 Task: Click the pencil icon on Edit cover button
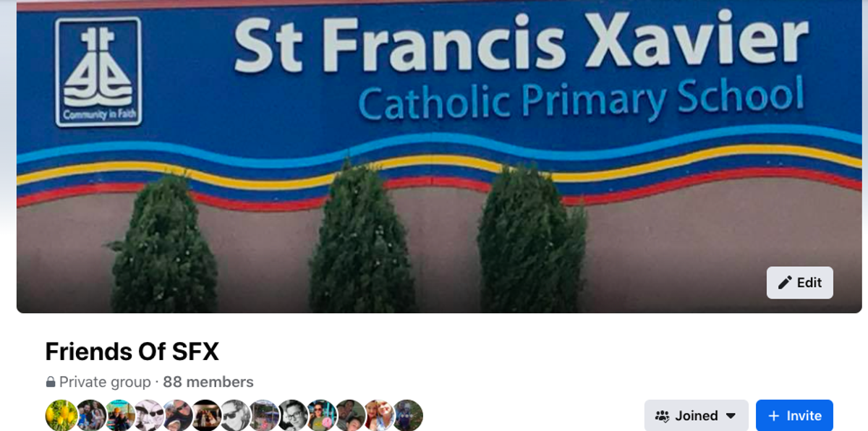(x=785, y=283)
